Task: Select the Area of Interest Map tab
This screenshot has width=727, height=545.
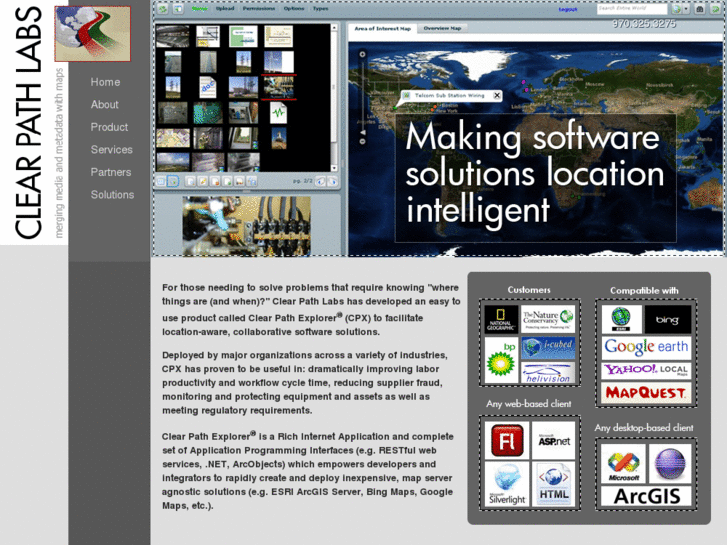Action: click(x=383, y=29)
